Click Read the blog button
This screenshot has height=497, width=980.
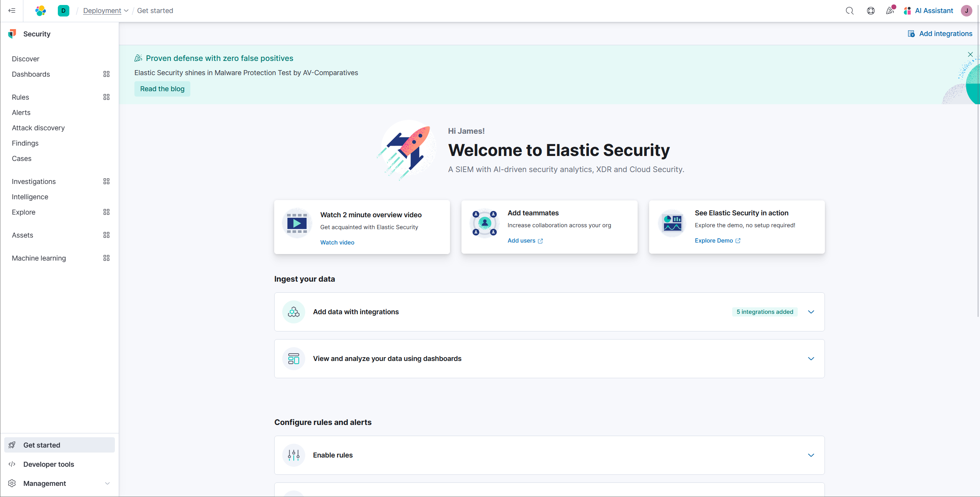point(162,89)
